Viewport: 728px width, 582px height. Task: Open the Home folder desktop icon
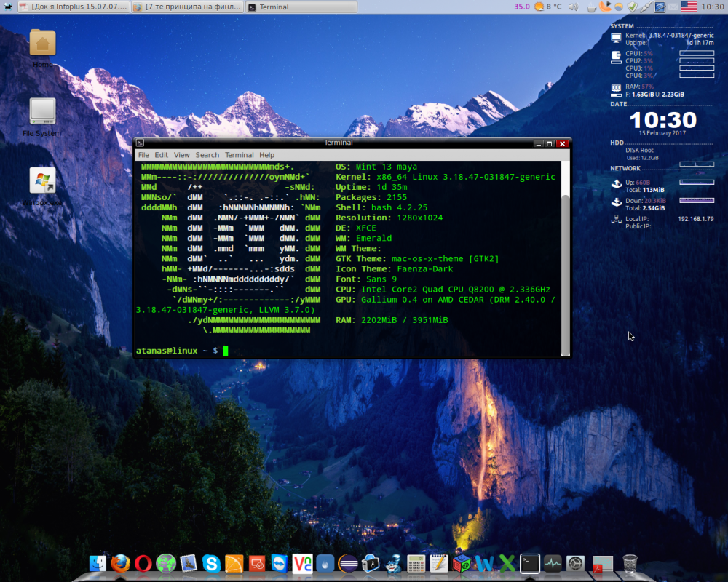(43, 49)
